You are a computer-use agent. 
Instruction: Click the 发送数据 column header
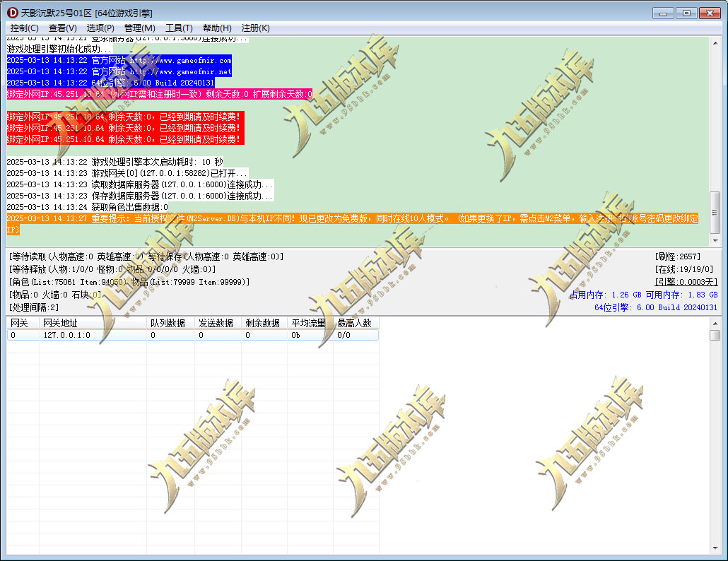click(x=218, y=323)
